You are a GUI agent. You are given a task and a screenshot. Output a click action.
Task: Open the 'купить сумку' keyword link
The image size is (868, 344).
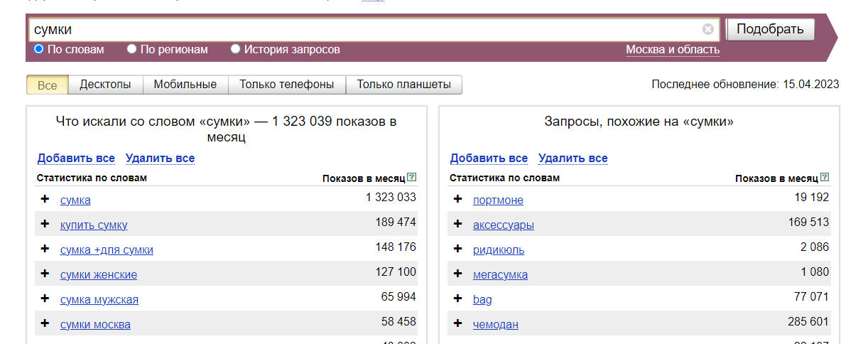tap(94, 225)
